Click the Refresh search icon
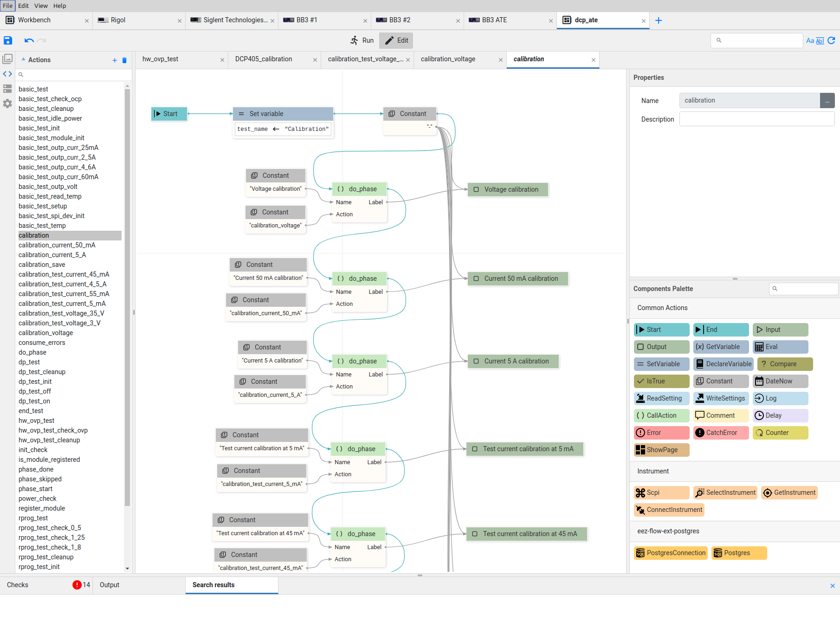The image size is (840, 622). (831, 40)
